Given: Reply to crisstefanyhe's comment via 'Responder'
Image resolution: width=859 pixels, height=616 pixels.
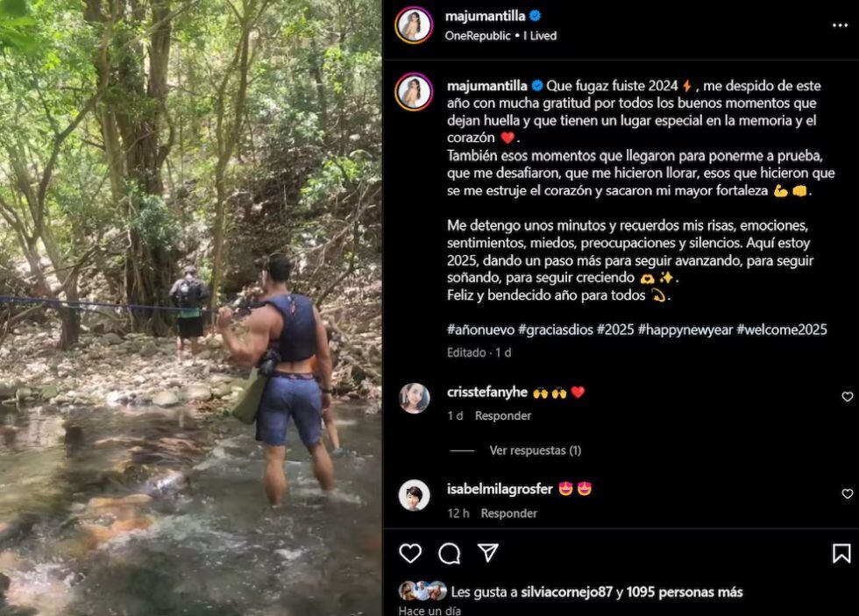Looking at the screenshot, I should click(x=502, y=416).
